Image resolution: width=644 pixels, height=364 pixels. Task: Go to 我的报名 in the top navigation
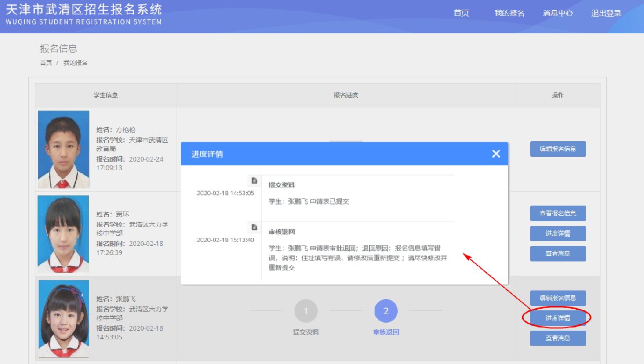(509, 13)
